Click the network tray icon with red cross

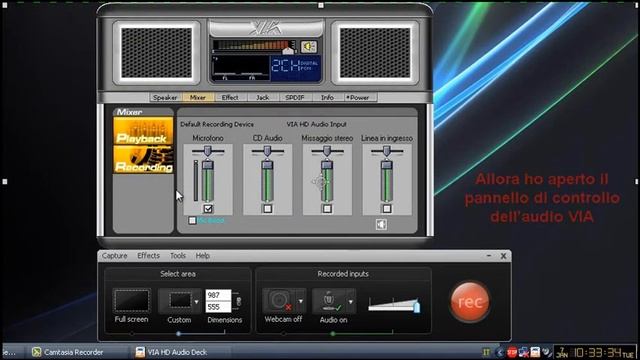click(524, 352)
